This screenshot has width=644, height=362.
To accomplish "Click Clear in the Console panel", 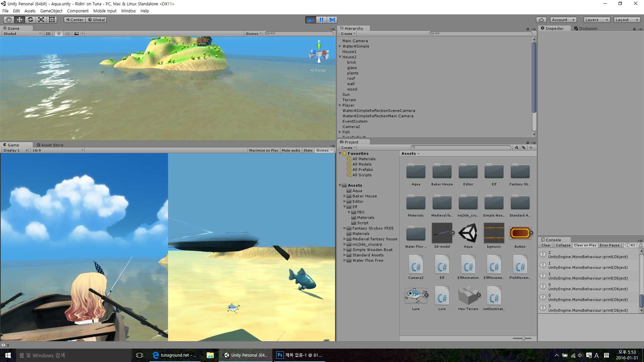I will click(546, 245).
